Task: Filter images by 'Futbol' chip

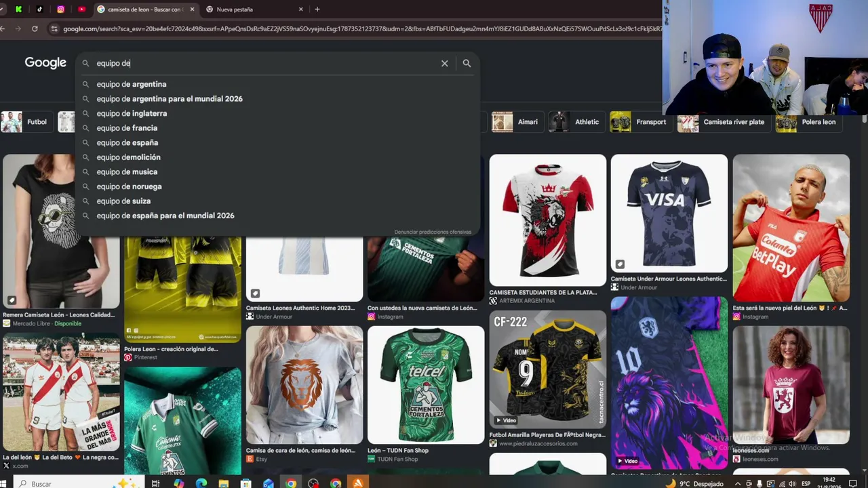Action: click(x=26, y=122)
